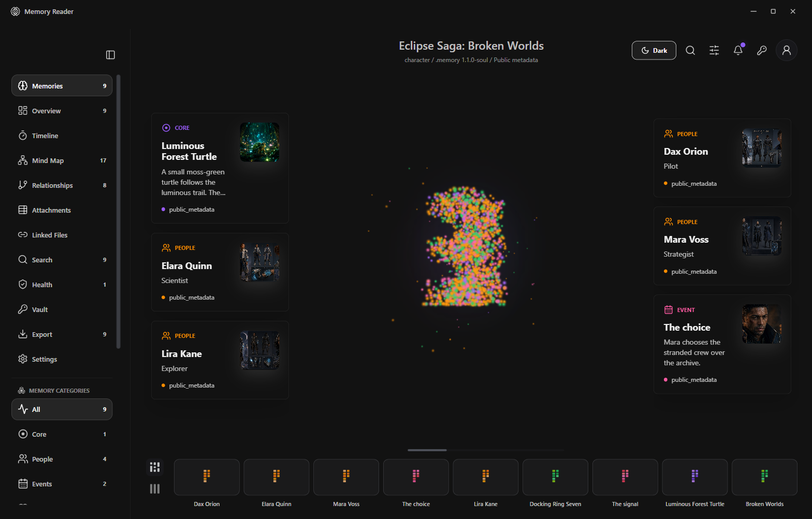
Task: Open Attachments section
Action: point(62,210)
